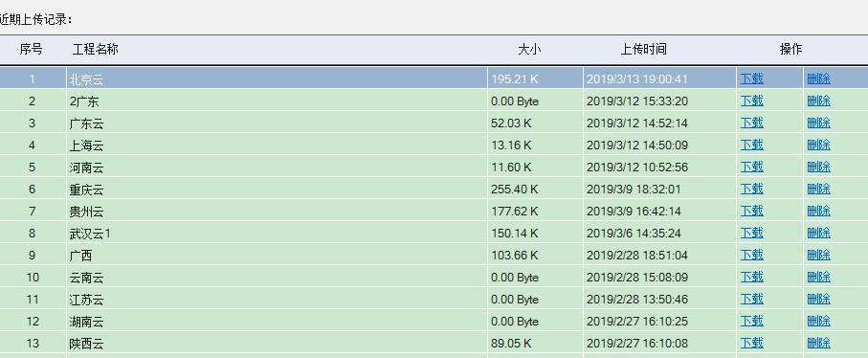This screenshot has height=358, width=868.
Task: Delete the 2广东 record
Action: tap(819, 101)
